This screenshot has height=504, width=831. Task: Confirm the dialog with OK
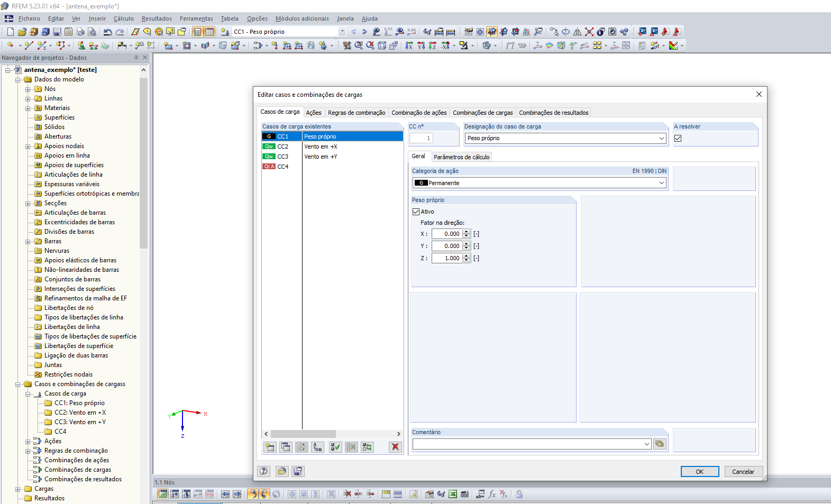pyautogui.click(x=700, y=472)
